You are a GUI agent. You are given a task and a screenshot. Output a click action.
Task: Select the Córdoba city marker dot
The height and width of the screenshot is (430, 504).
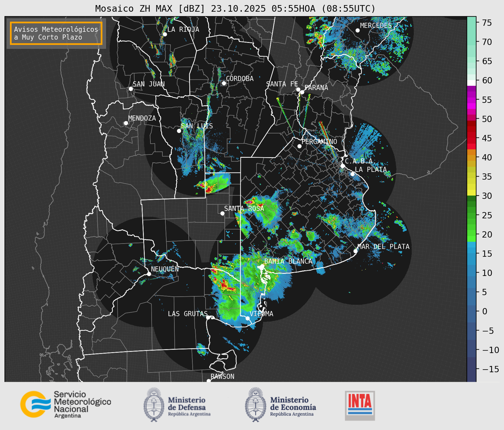click(x=224, y=83)
